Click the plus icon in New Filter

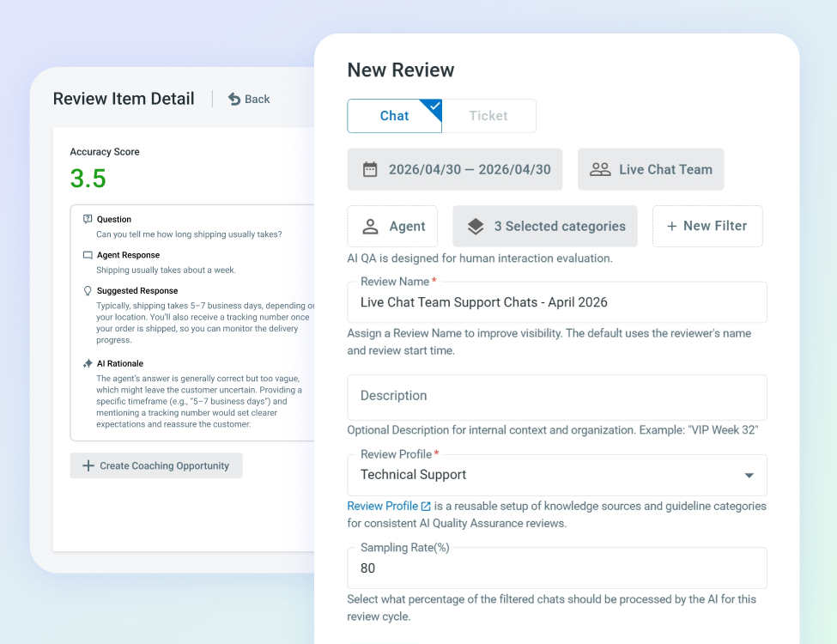[672, 227]
